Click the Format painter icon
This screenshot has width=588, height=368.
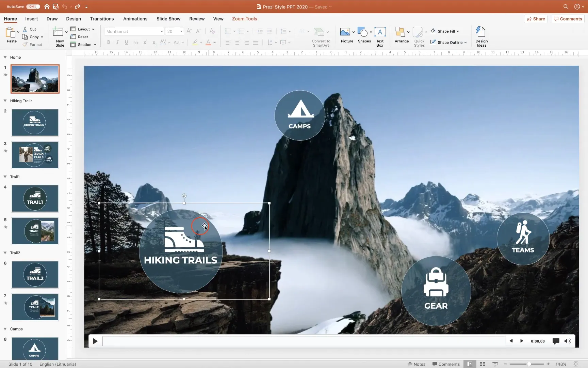(25, 45)
